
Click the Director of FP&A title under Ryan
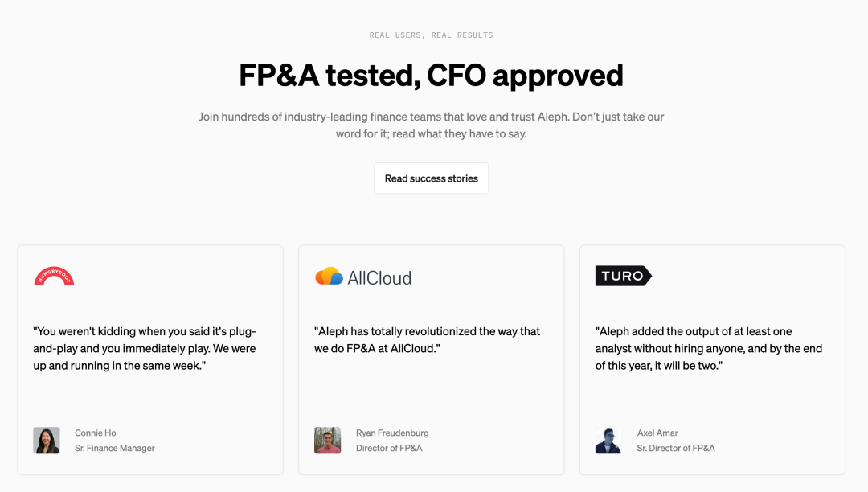coord(389,448)
